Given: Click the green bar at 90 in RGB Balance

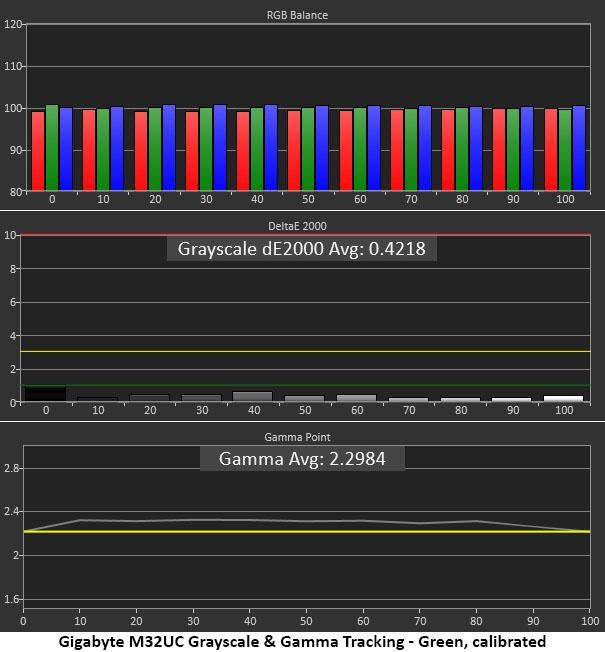Looking at the screenshot, I should point(513,150).
